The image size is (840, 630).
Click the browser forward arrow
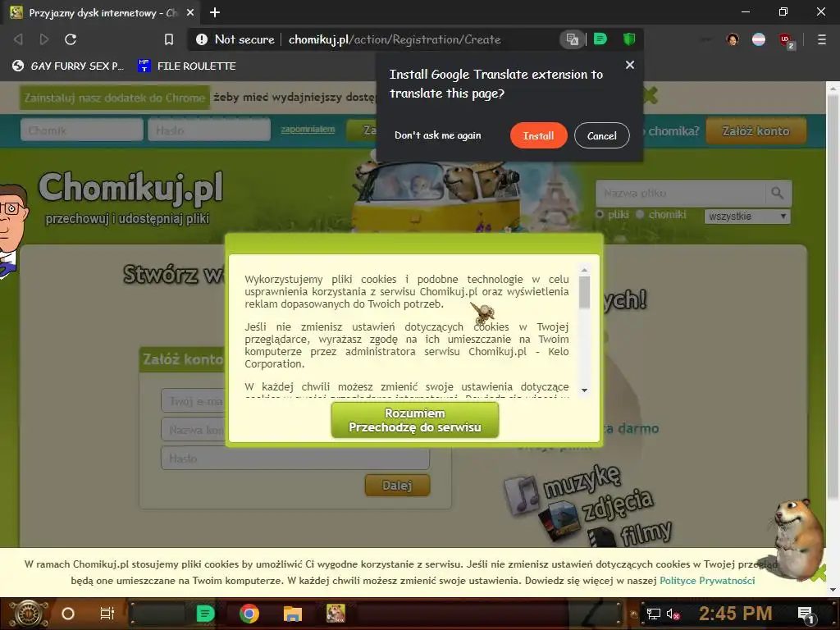tap(44, 39)
